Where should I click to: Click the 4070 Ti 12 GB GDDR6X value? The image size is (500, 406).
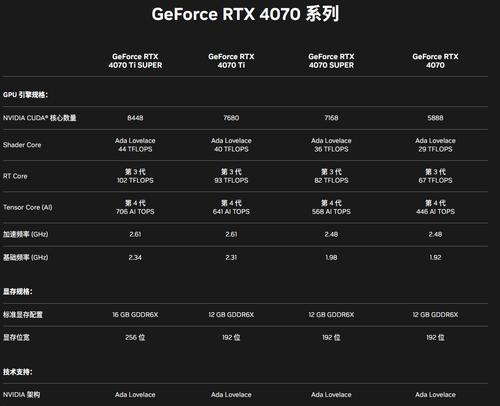point(231,315)
